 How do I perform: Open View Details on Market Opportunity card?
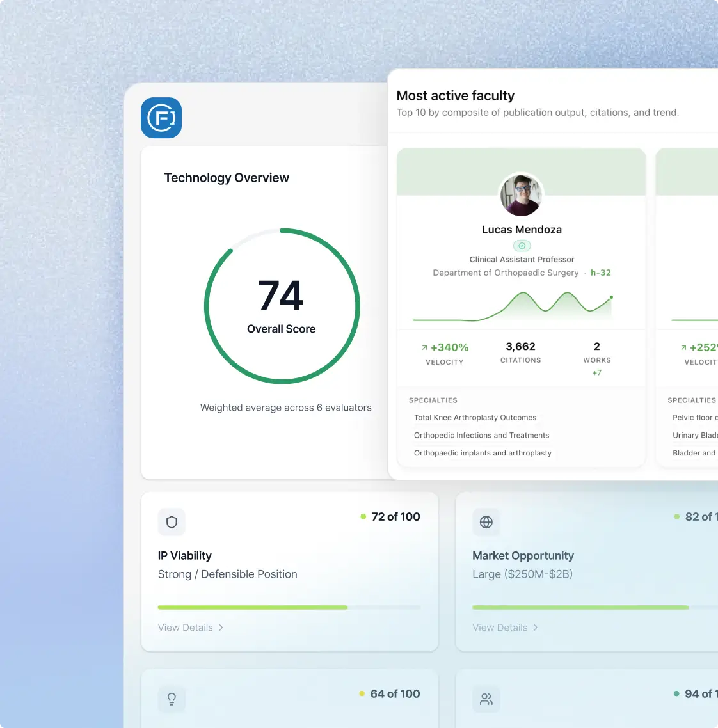pos(505,628)
